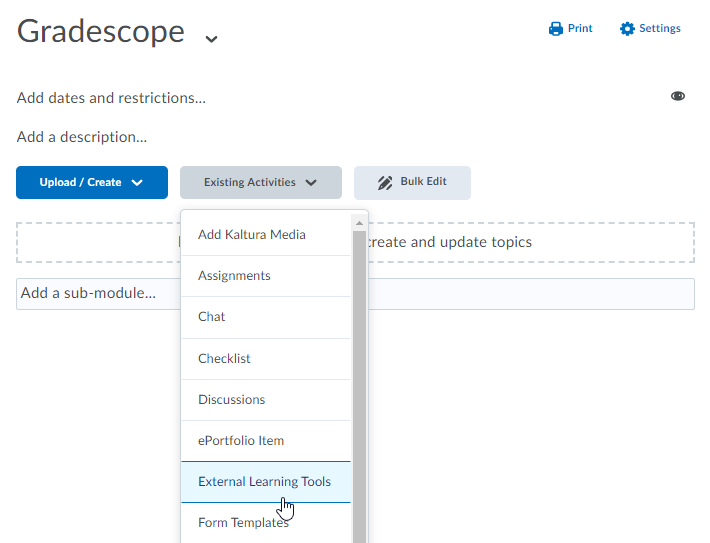
Task: Collapse the Existing Activities dropdown
Action: 261,183
